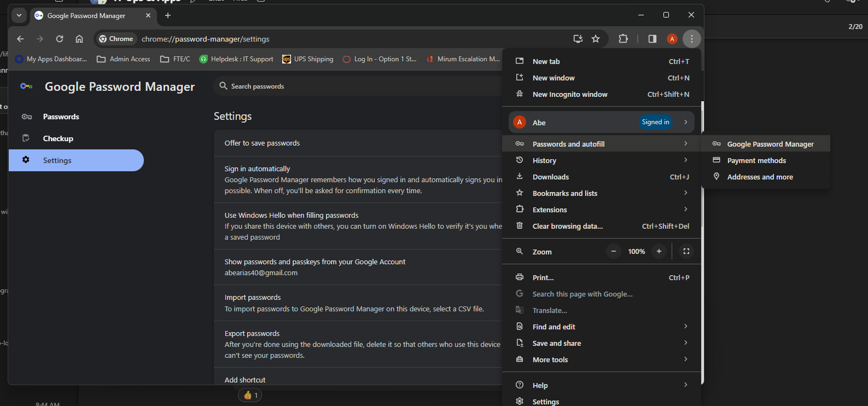The width and height of the screenshot is (868, 406).
Task: Click Offer to save passwords setting
Action: [x=358, y=143]
